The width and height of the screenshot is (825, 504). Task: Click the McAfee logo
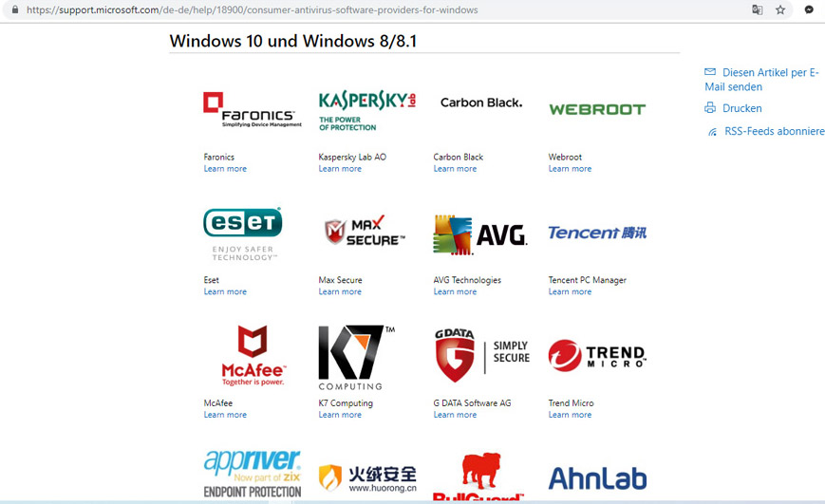(253, 355)
